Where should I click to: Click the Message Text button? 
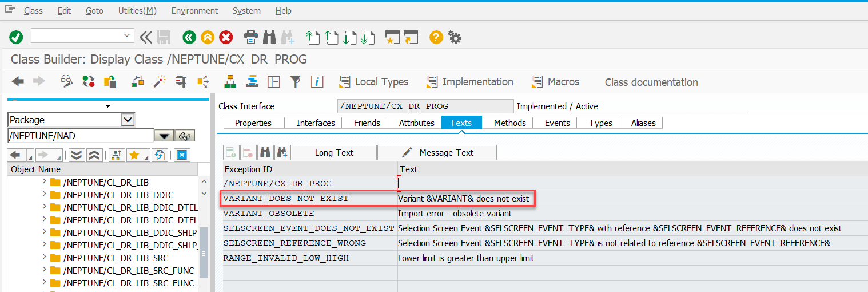pos(437,153)
